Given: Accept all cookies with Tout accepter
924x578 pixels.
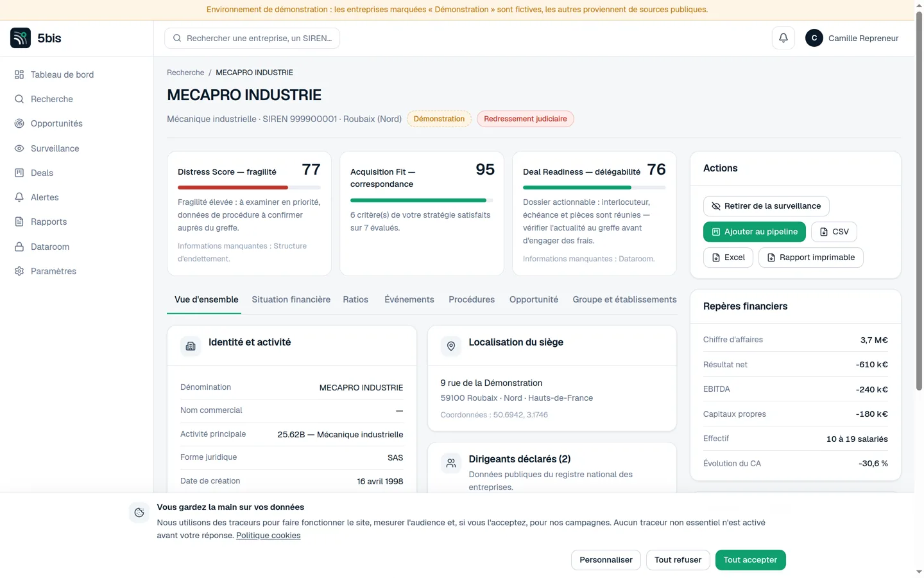Looking at the screenshot, I should [750, 560].
